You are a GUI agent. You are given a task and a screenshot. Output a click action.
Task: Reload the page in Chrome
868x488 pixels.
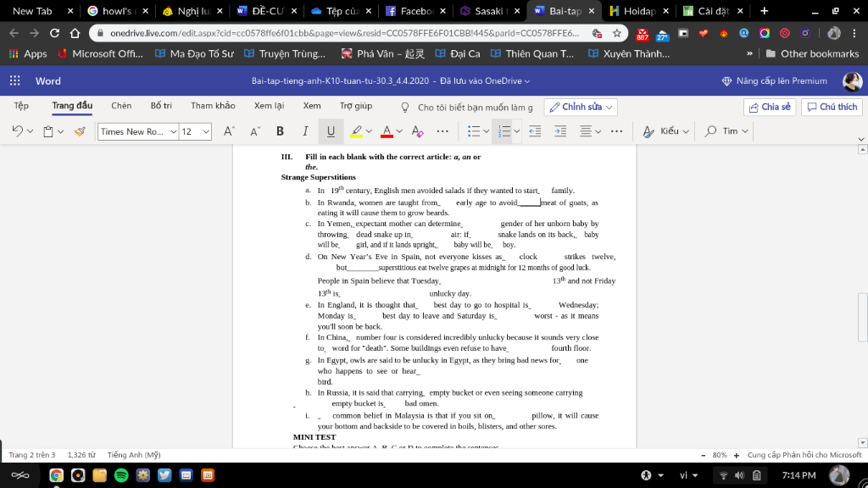click(x=54, y=33)
